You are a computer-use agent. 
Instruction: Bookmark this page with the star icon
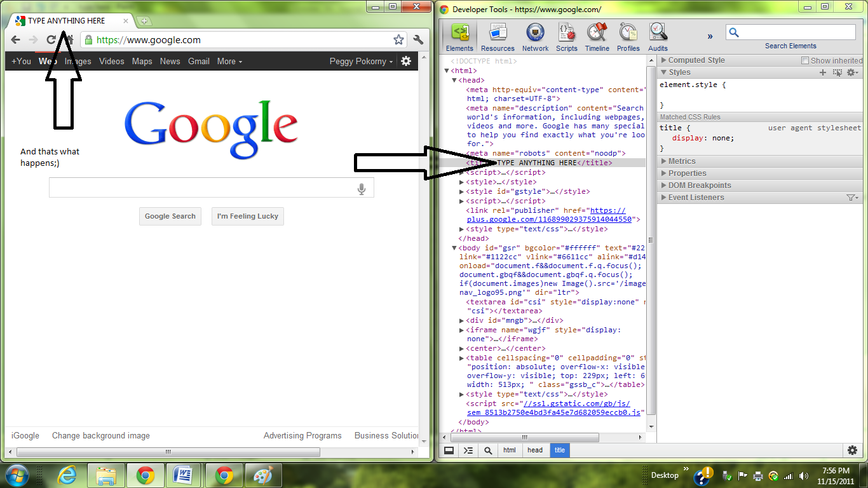[x=398, y=40]
